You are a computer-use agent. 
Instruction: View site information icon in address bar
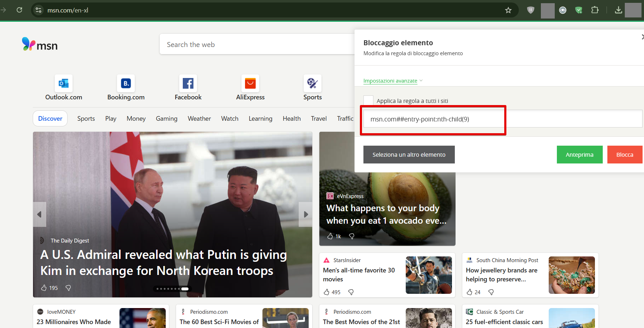(39, 10)
